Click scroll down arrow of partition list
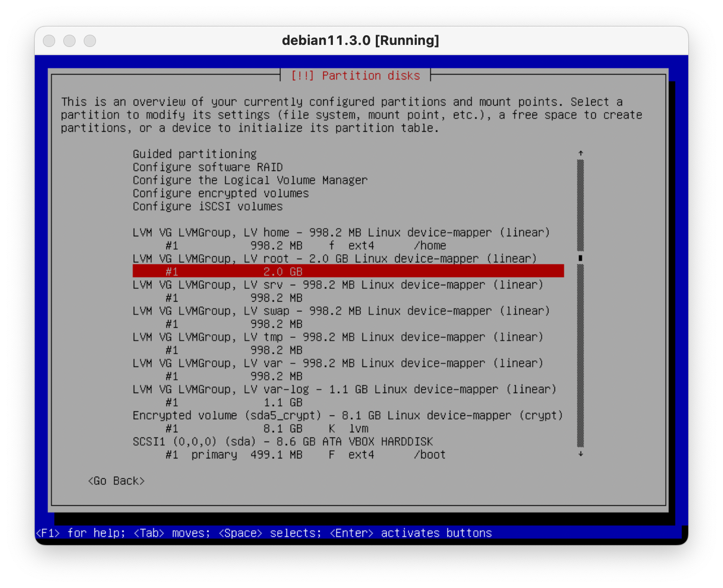 pos(581,454)
